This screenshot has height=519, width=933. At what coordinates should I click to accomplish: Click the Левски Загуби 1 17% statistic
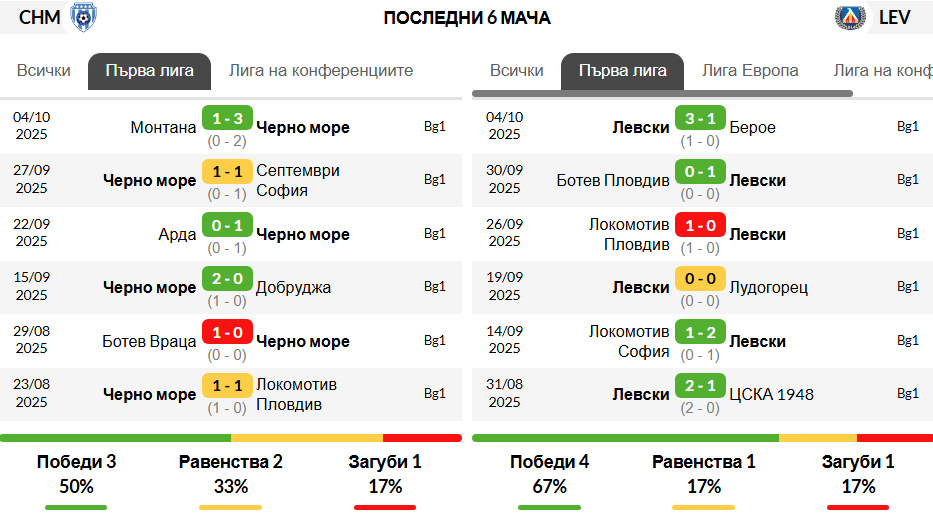[858, 474]
